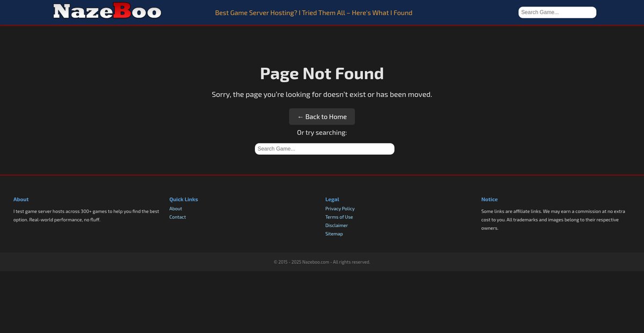Select the 'Sorry, the page you're looking for' message
Screen dimensions: 644x333
pyautogui.click(x=322, y=95)
